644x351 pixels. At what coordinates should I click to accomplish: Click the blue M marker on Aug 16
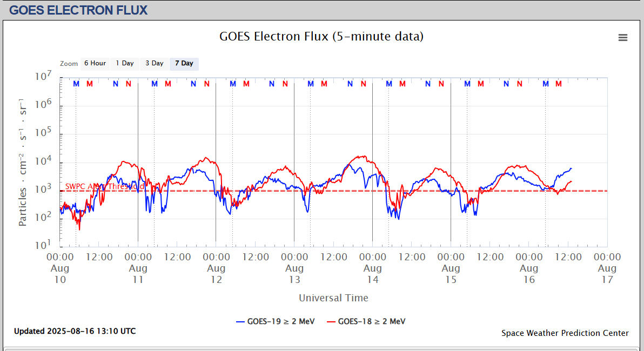tap(546, 84)
